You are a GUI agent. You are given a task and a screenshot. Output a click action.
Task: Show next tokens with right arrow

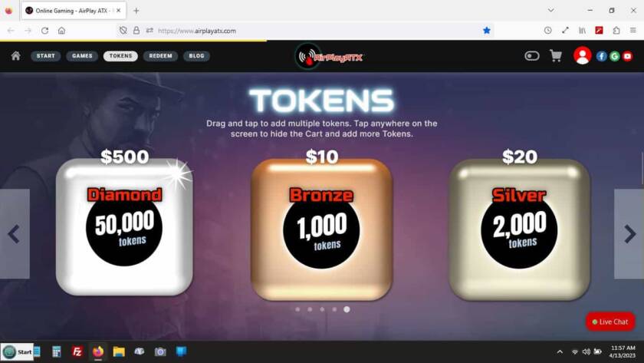pyautogui.click(x=629, y=234)
